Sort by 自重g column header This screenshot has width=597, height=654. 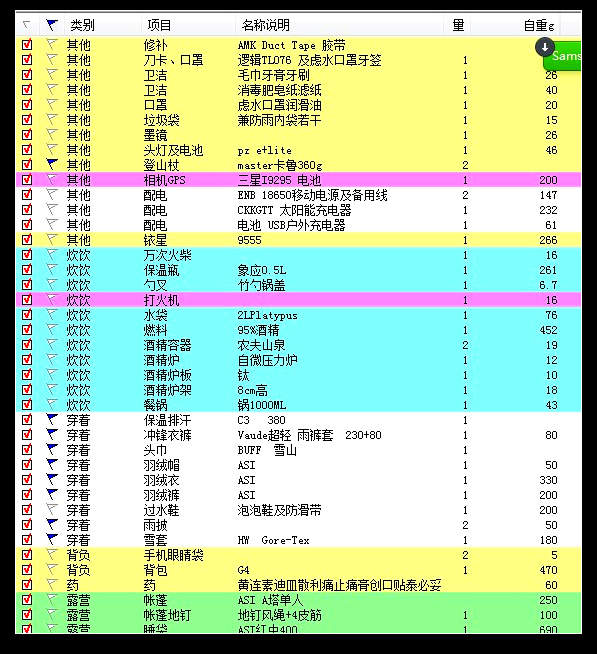pyautogui.click(x=539, y=25)
